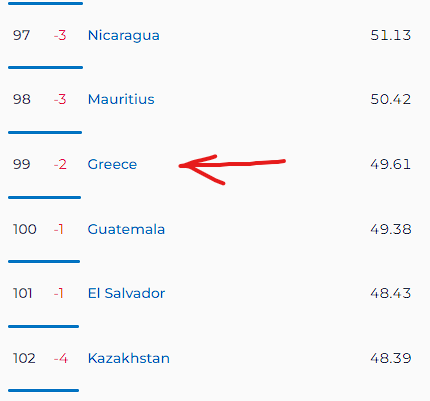Open the Mauritius country link
The width and height of the screenshot is (430, 401).
click(x=121, y=99)
